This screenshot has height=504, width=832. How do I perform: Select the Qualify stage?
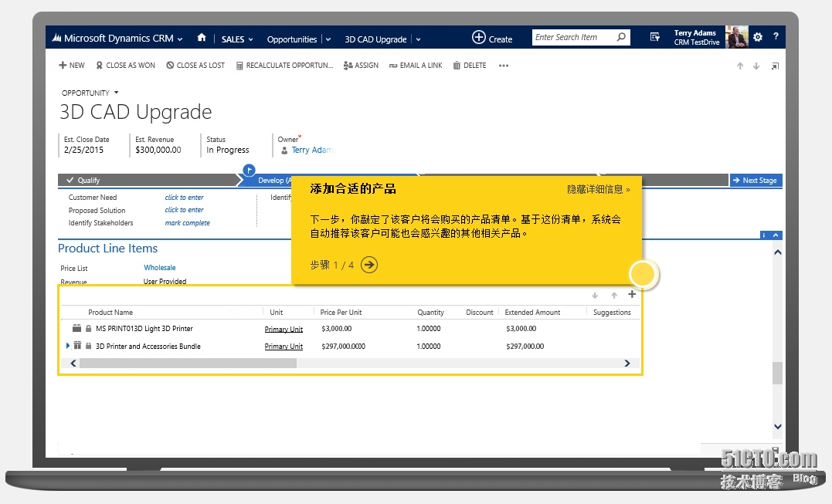148,180
